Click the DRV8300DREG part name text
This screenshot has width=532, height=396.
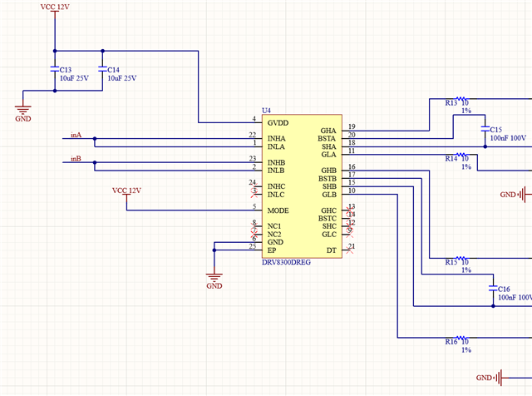click(286, 262)
